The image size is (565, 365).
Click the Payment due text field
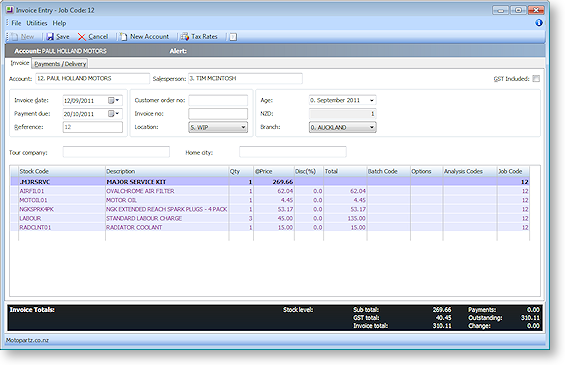point(85,114)
